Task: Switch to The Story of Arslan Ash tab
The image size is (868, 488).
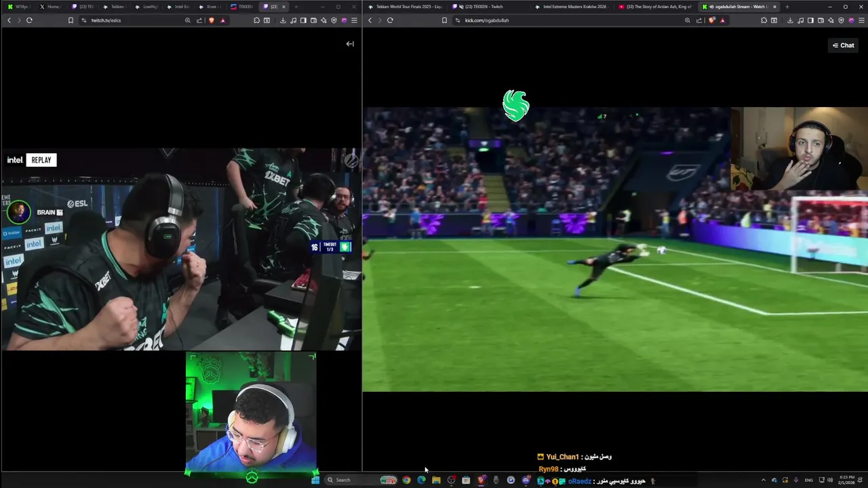Action: (x=655, y=7)
